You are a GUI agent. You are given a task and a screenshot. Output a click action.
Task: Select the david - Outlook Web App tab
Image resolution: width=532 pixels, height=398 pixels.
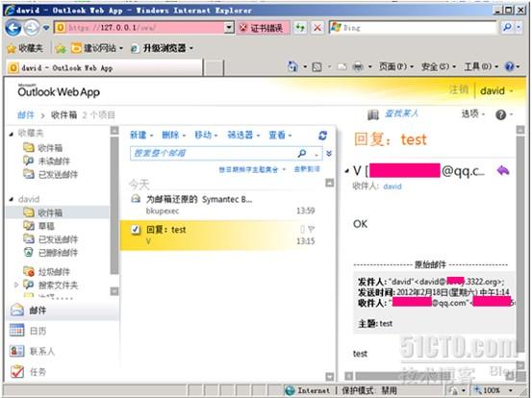104,68
